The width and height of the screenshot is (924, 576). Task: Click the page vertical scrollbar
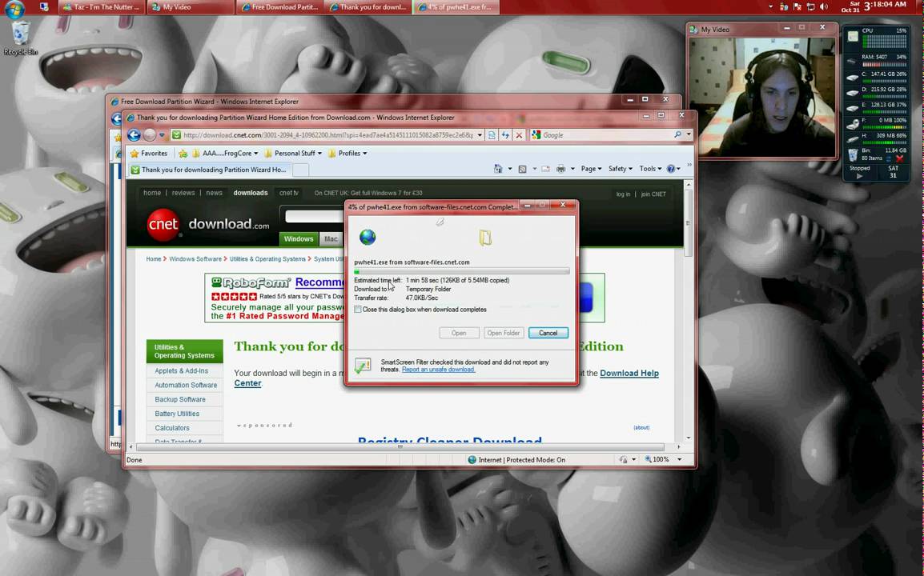tap(688, 311)
